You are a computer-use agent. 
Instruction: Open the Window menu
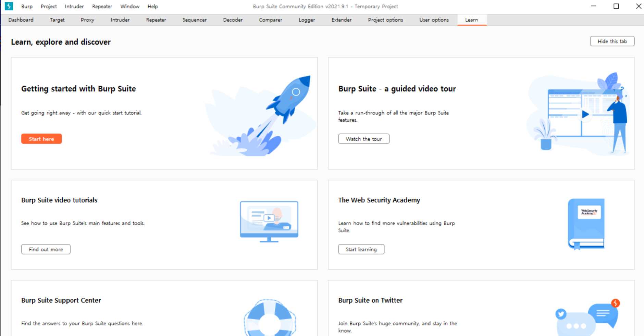pyautogui.click(x=130, y=7)
